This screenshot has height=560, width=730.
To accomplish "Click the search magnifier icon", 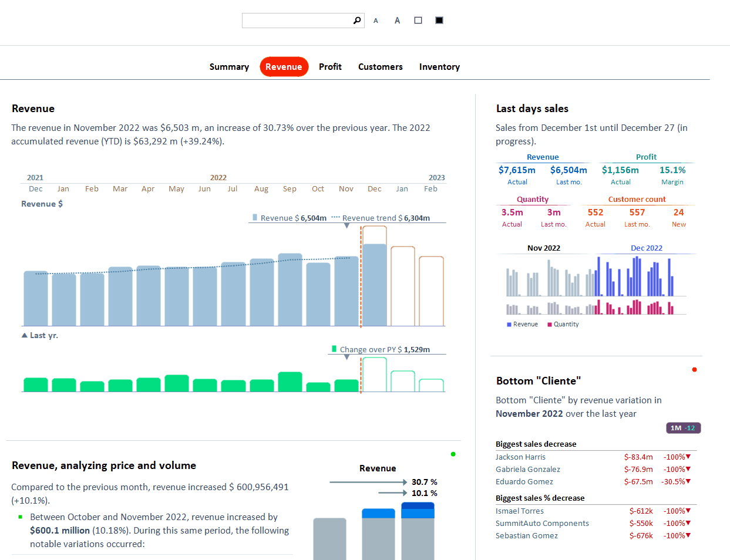I will [x=357, y=21].
